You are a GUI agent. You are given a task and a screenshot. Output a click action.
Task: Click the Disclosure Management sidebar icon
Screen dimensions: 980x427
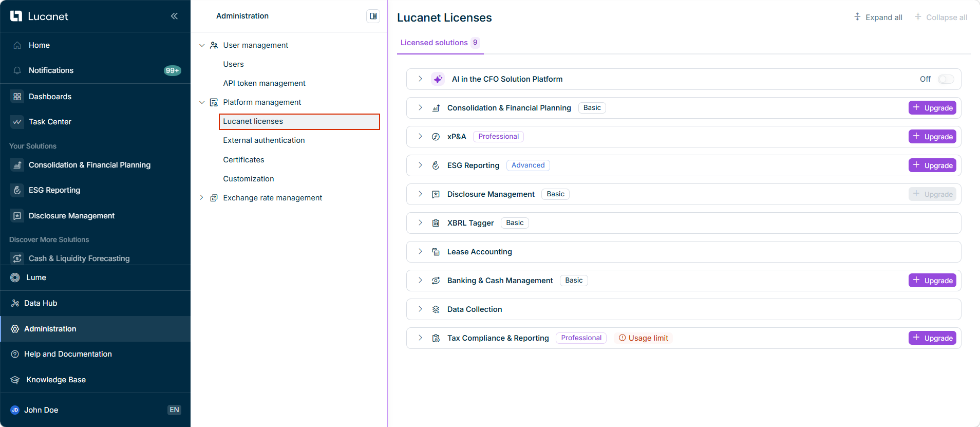click(17, 216)
